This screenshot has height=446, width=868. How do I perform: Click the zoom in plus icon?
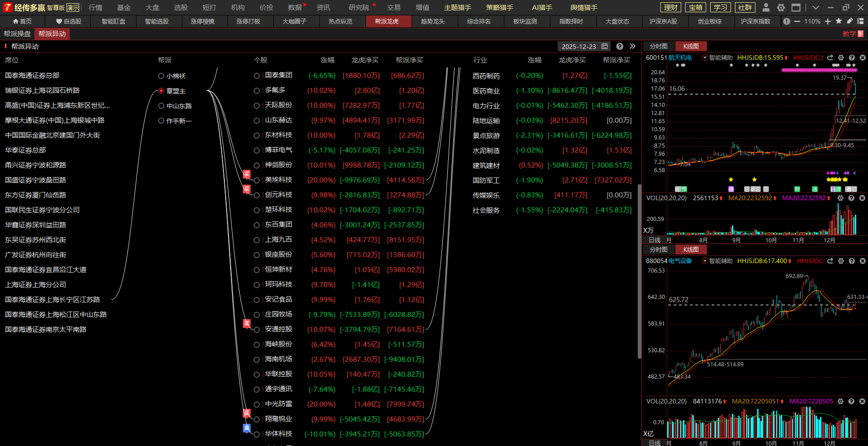click(828, 21)
